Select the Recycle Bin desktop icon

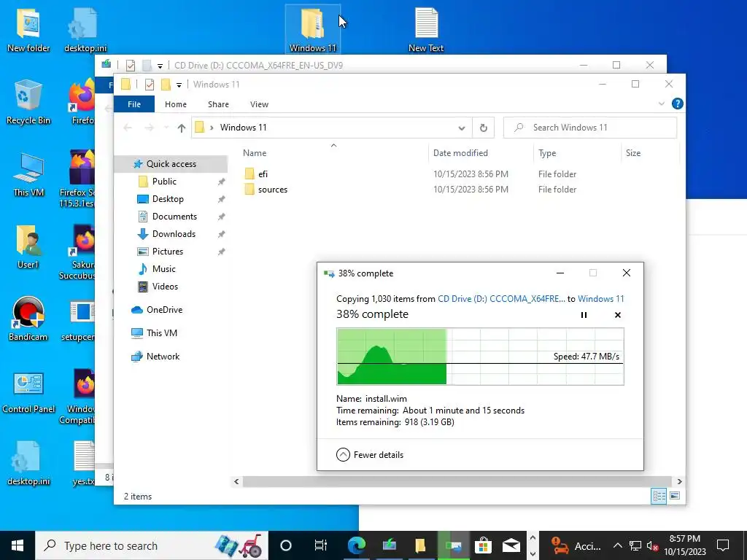click(28, 102)
